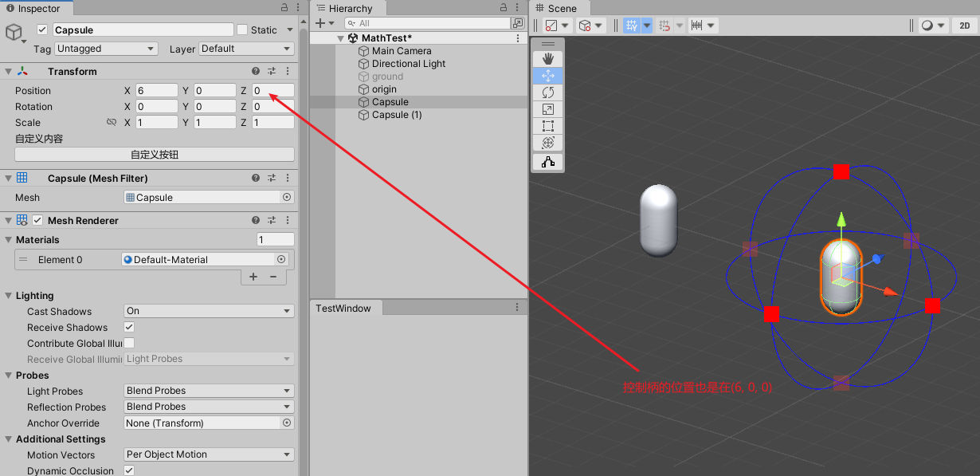The width and height of the screenshot is (980, 476).
Task: Open Reflection Probes dropdown
Action: pyautogui.click(x=209, y=407)
